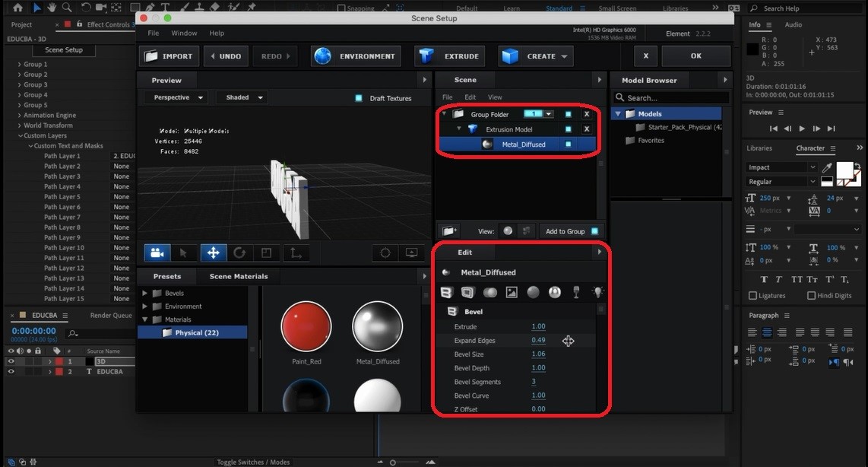Viewport: 868px width, 467px height.
Task: Toggle Group Folder visibility checkbox
Action: coord(568,114)
